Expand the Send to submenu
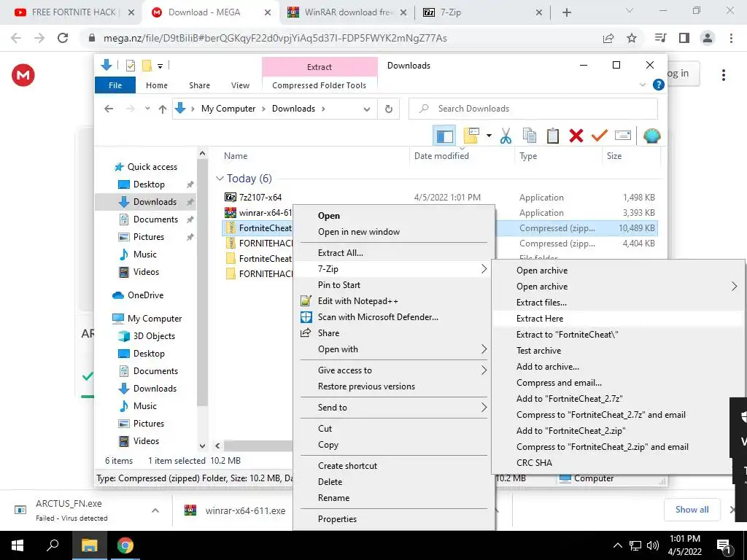 [393, 408]
